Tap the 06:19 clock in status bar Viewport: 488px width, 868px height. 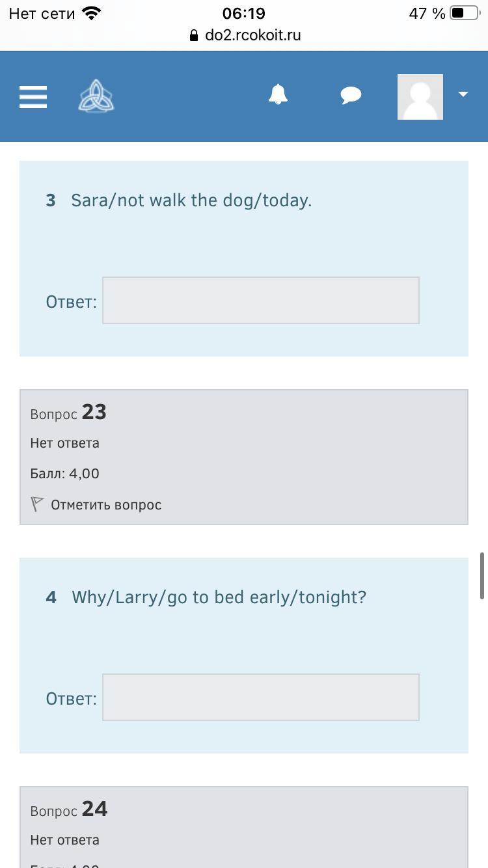(x=243, y=14)
